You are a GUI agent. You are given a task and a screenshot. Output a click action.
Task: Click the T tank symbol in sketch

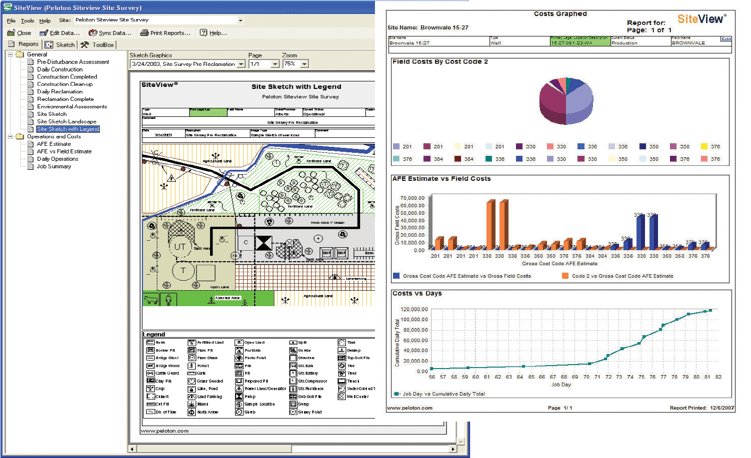183,270
